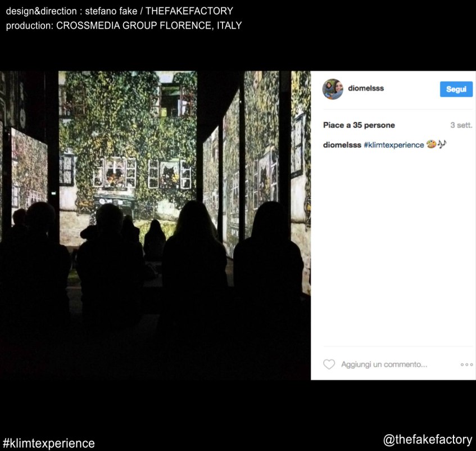Open the blue #klimtexperience hashtag in caption
Viewport: 476px width, 451px height.
394,145
